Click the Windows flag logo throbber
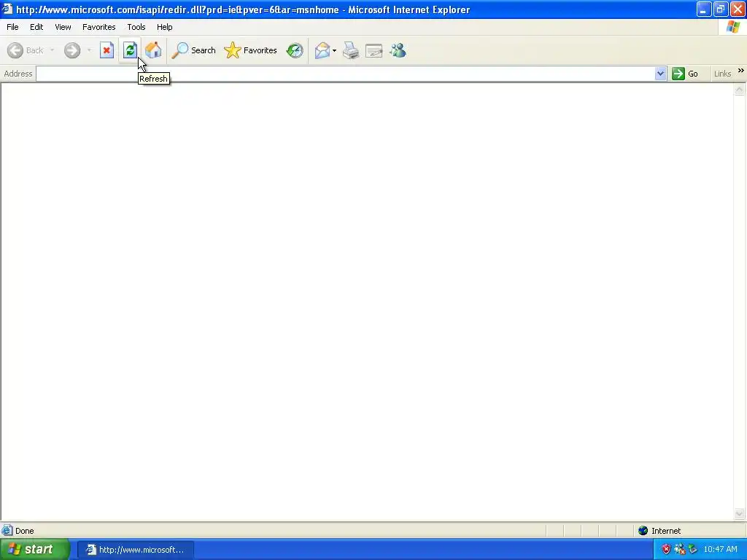 [x=732, y=27]
